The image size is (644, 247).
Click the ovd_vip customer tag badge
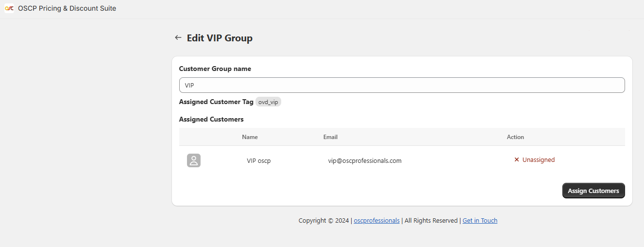269,102
